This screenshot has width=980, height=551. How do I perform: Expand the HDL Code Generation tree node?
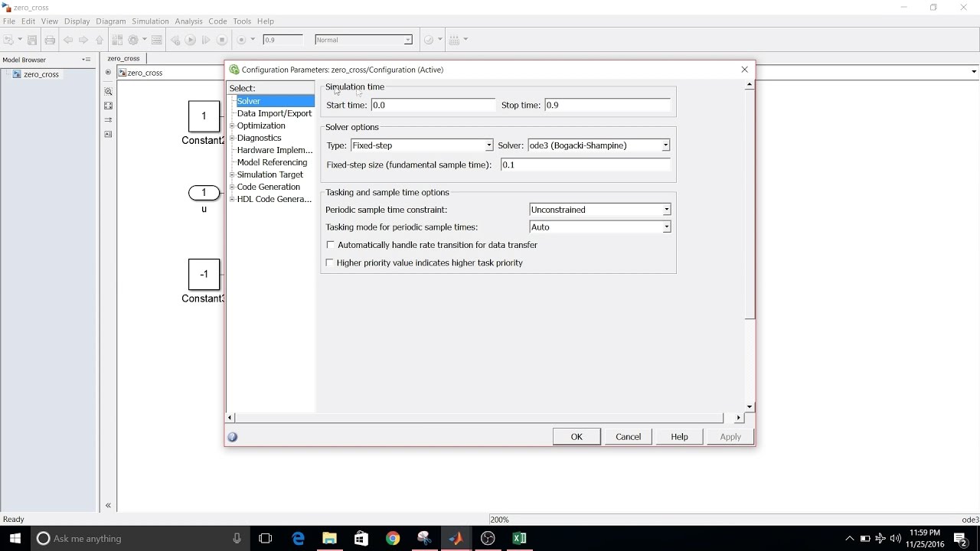pos(232,199)
